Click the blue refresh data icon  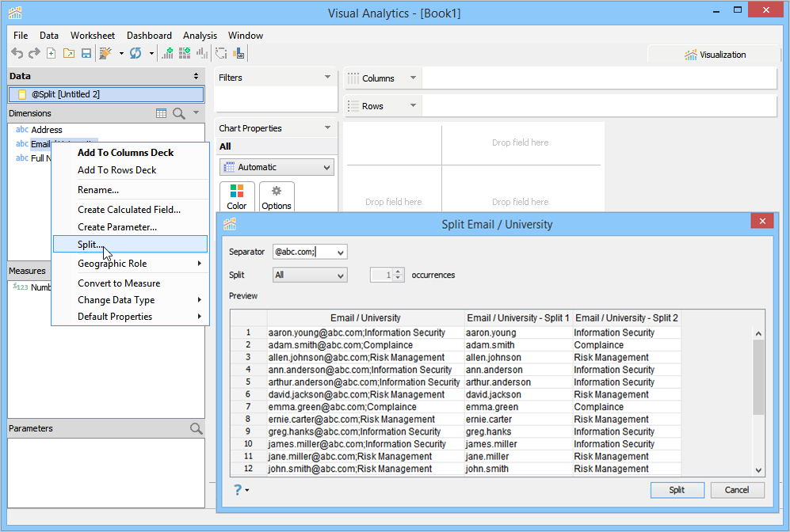tap(135, 53)
